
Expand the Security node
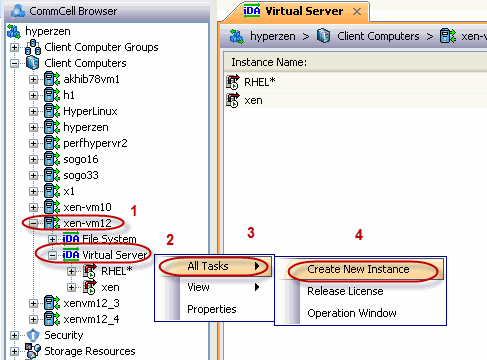[x=14, y=335]
